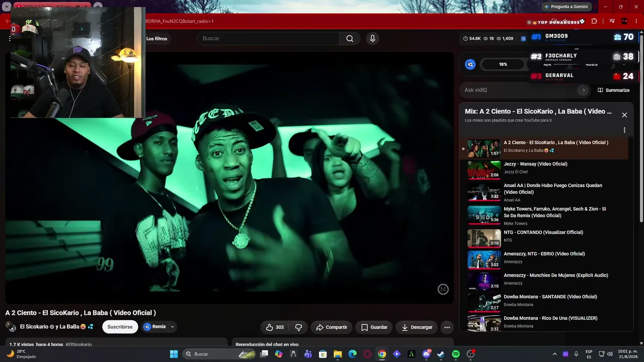This screenshot has height=362, width=644.
Task: Open Dowba Montana - SANTANDE title
Action: coord(550,297)
